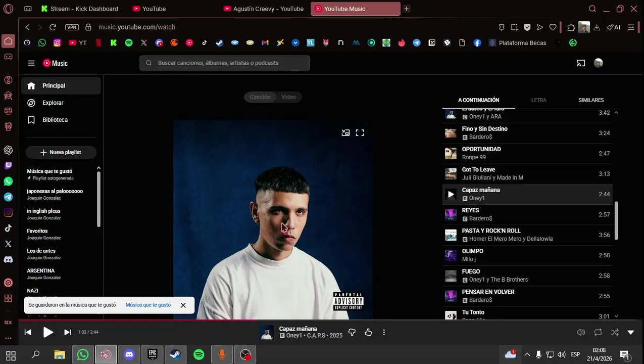Toggle the VPN badge in the address bar
This screenshot has width=644, height=364.
[72, 27]
